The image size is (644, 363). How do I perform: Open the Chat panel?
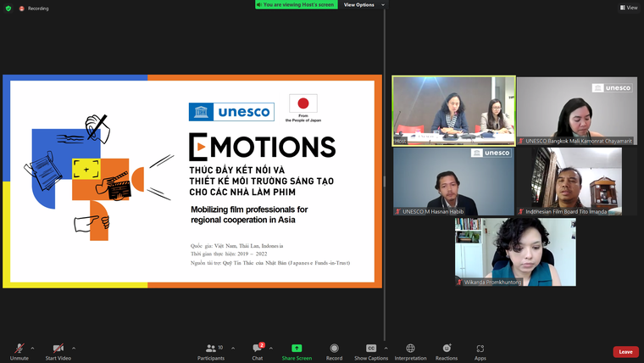[x=258, y=350]
